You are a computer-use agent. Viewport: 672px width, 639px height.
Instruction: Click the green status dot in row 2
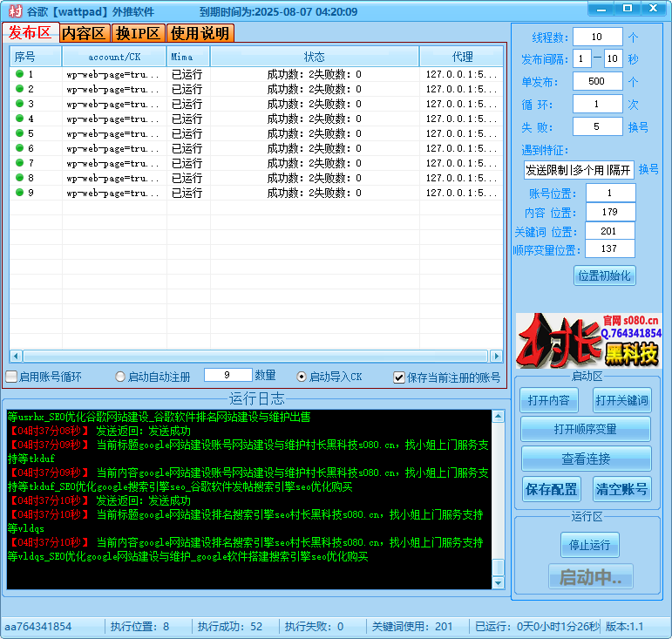(x=19, y=89)
